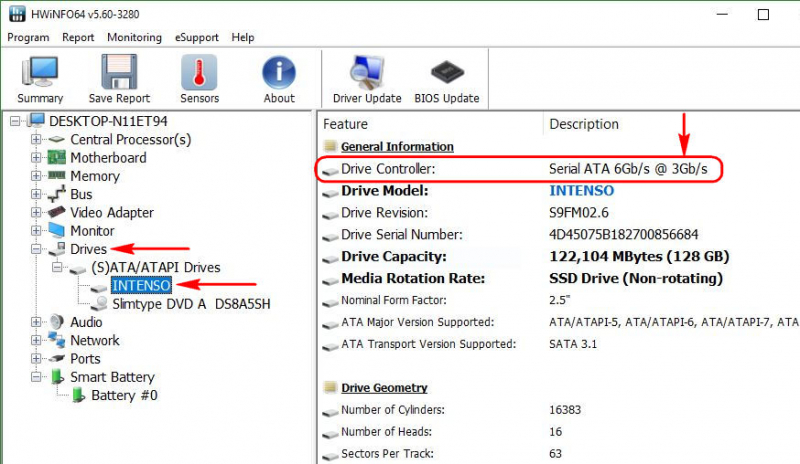Select the Smart Battery icon

[x=57, y=377]
